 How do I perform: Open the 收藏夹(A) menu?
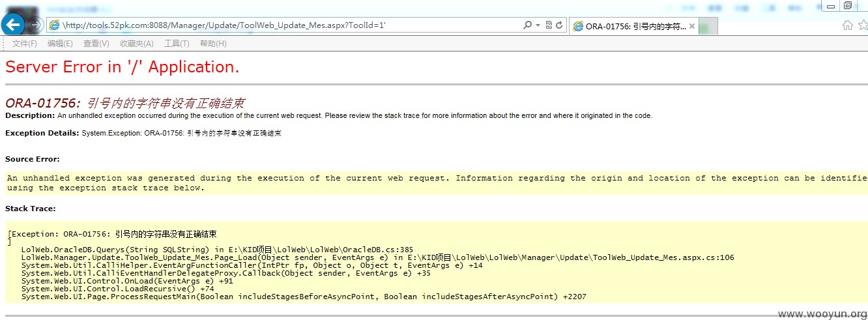[137, 44]
